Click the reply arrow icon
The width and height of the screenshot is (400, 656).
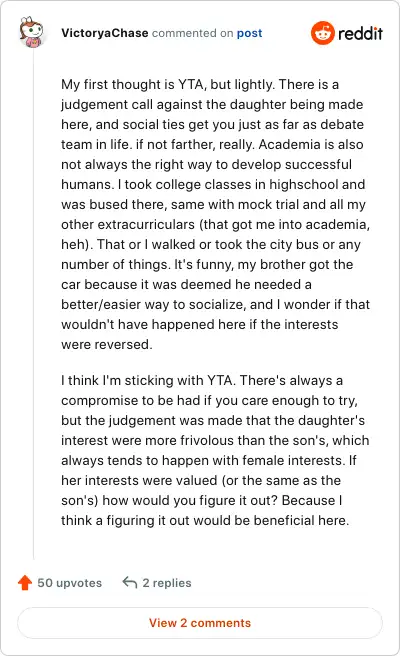tap(130, 582)
